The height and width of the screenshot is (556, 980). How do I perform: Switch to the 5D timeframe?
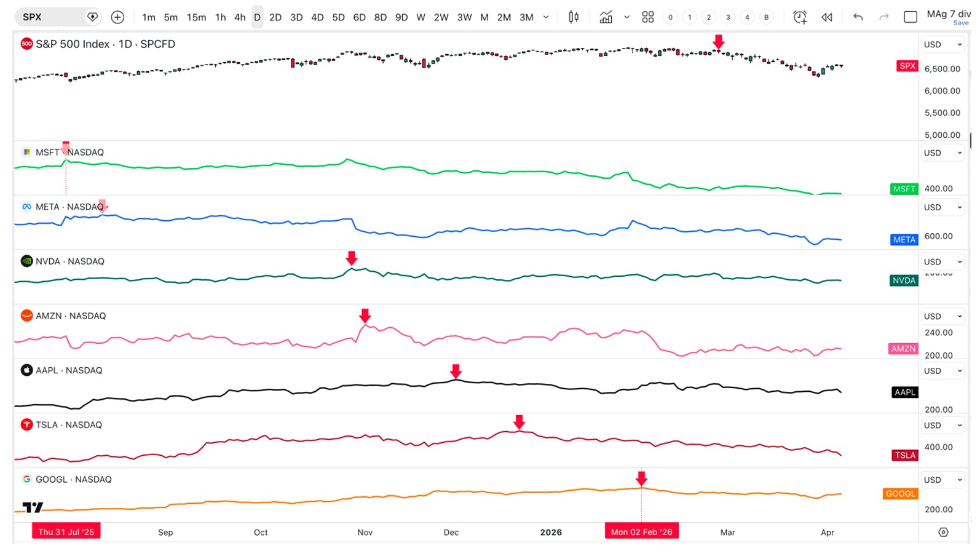pyautogui.click(x=339, y=17)
